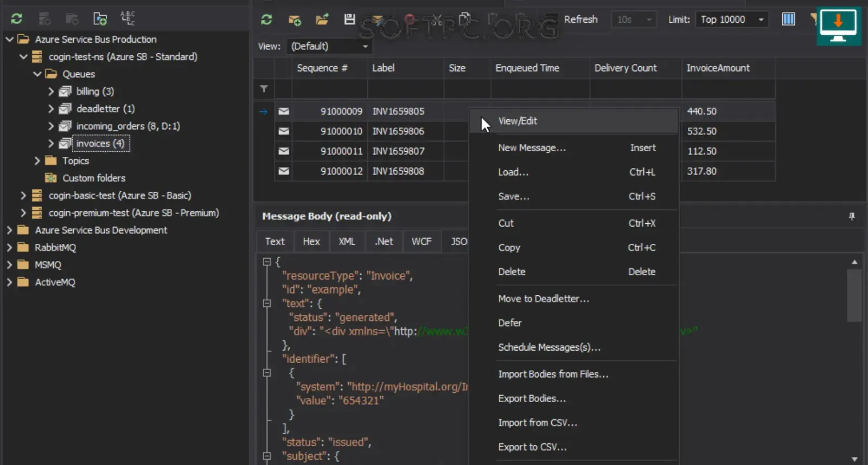Click the new message envelope icon
The height and width of the screenshot is (465, 868).
point(295,20)
